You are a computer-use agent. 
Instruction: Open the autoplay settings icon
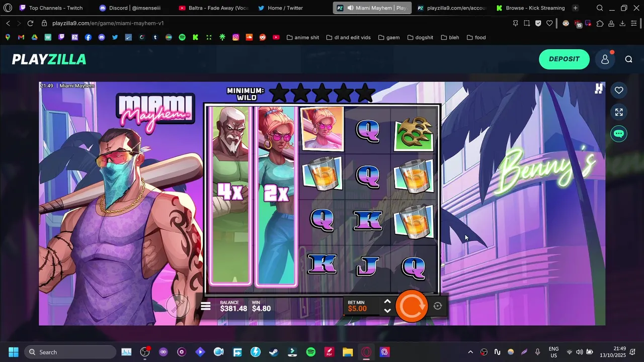pyautogui.click(x=438, y=306)
